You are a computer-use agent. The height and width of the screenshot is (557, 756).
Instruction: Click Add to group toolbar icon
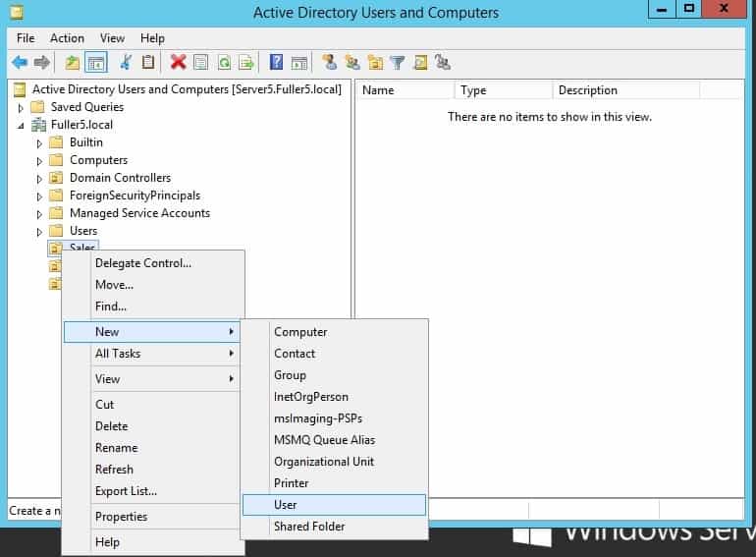pos(443,62)
